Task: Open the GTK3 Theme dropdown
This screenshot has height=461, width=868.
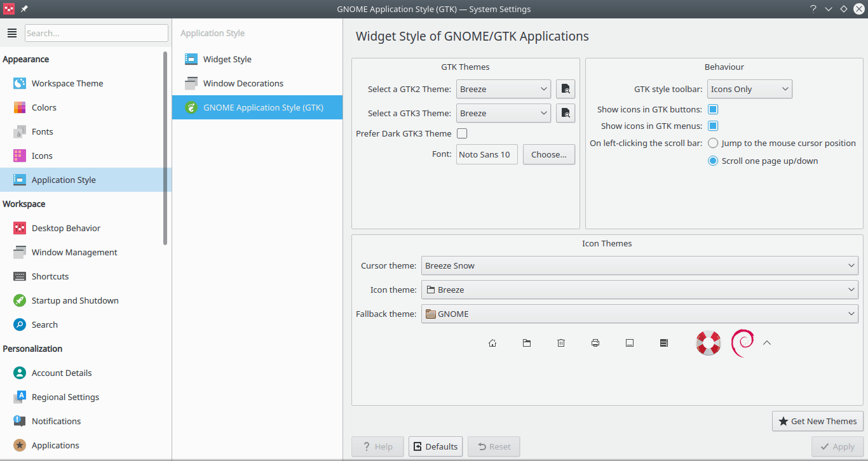Action: tap(503, 113)
